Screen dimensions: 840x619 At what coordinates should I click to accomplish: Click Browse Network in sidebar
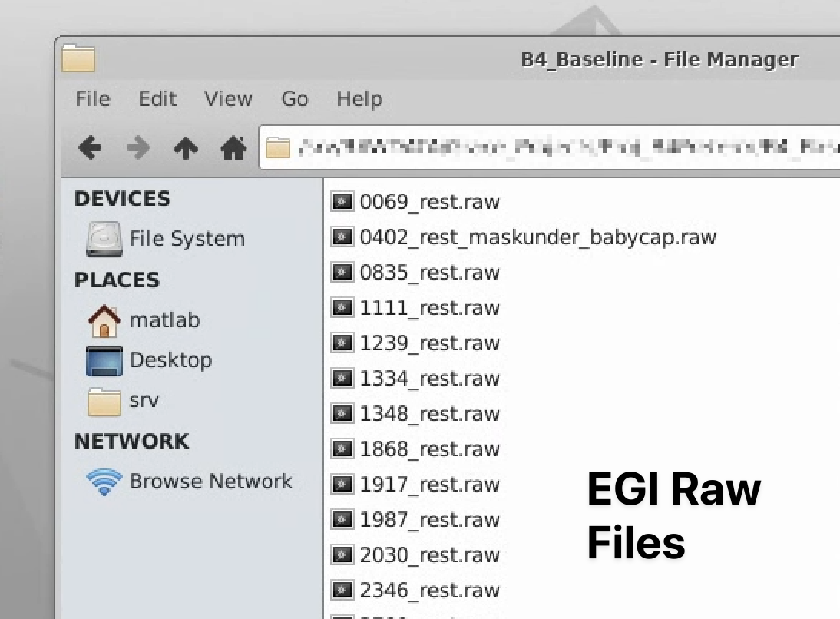210,482
